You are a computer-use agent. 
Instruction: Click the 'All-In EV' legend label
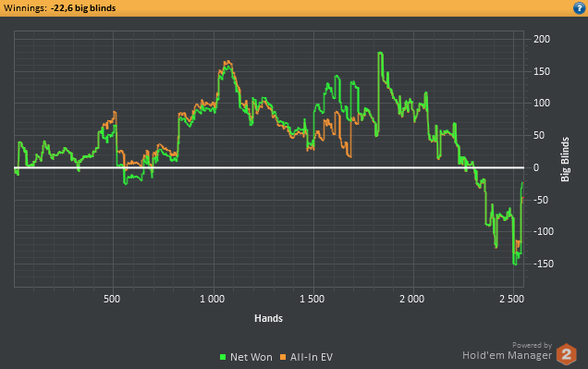point(312,357)
